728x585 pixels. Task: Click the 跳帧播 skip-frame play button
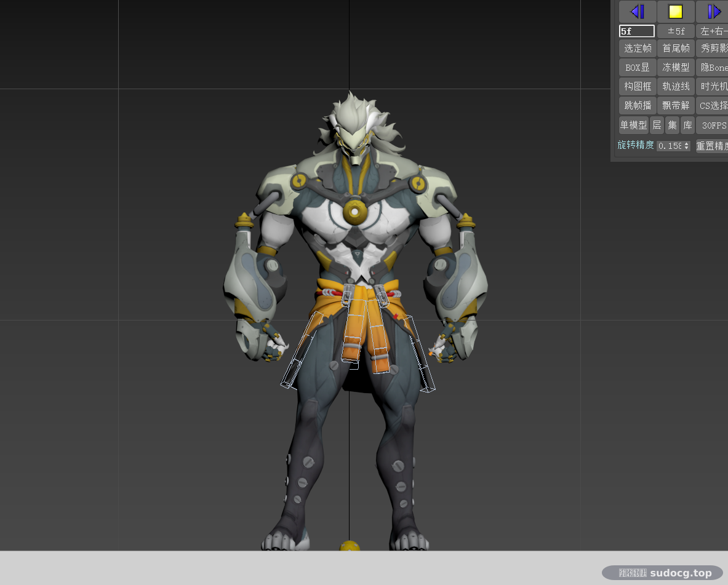(638, 105)
